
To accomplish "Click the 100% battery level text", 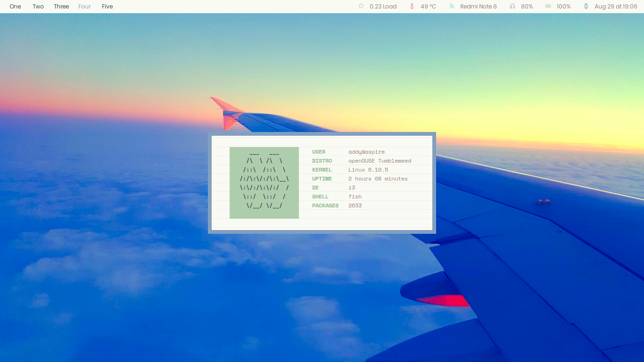I will (x=563, y=7).
